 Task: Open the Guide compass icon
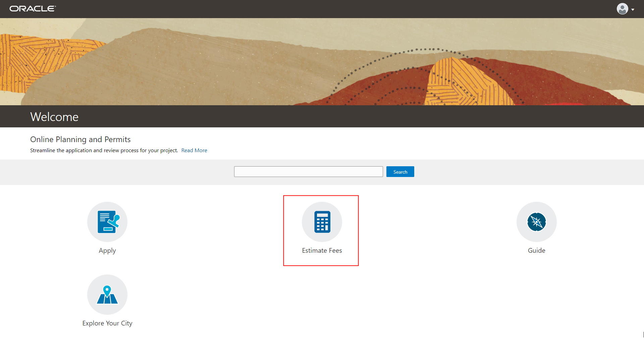[536, 222]
